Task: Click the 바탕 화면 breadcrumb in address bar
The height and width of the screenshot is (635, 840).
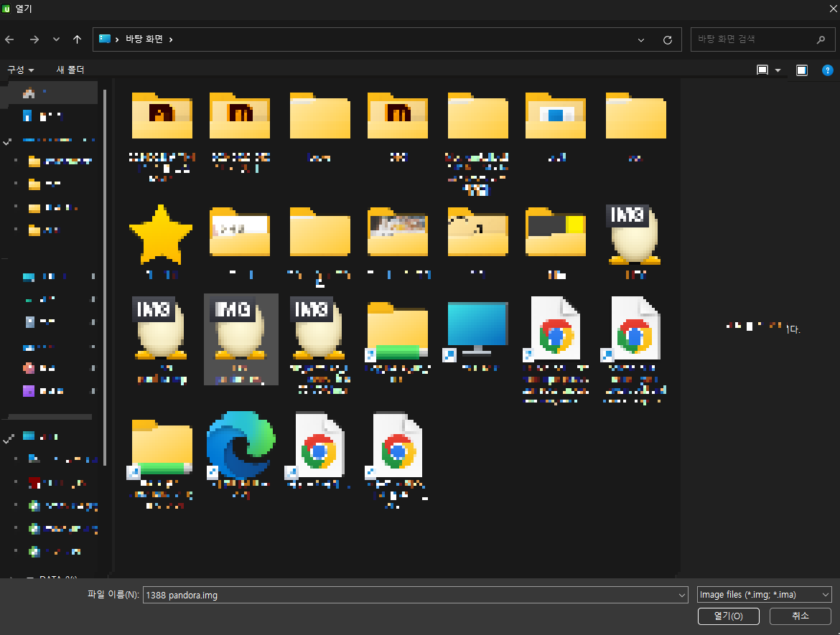Action: pyautogui.click(x=144, y=39)
